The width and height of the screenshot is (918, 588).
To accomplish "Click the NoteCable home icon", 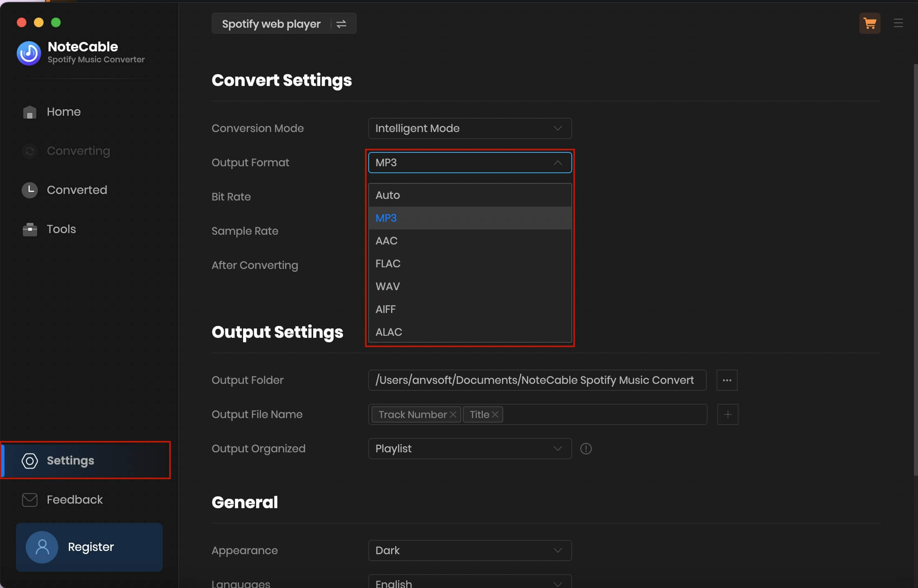I will click(29, 112).
